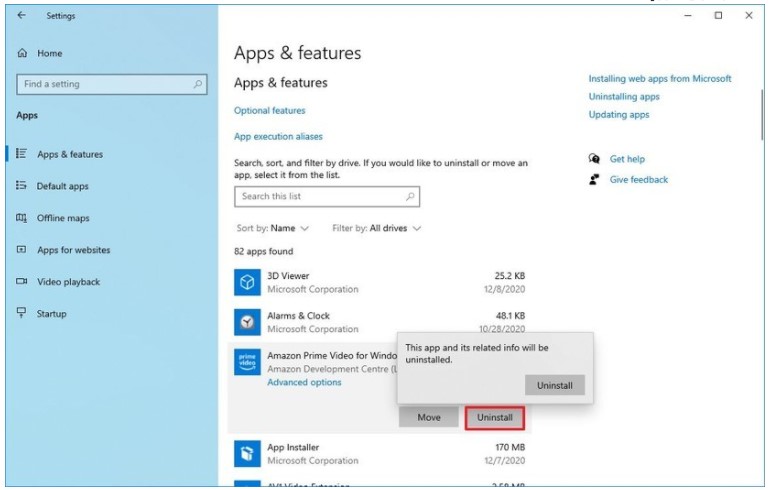Click the Alarms & Clock app icon
The width and height of the screenshot is (772, 490).
click(247, 322)
